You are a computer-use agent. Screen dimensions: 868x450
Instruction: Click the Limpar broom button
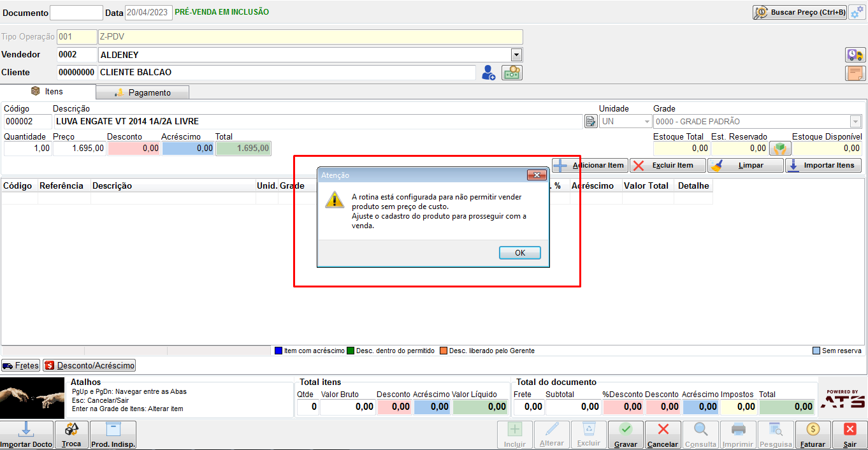pyautogui.click(x=746, y=165)
